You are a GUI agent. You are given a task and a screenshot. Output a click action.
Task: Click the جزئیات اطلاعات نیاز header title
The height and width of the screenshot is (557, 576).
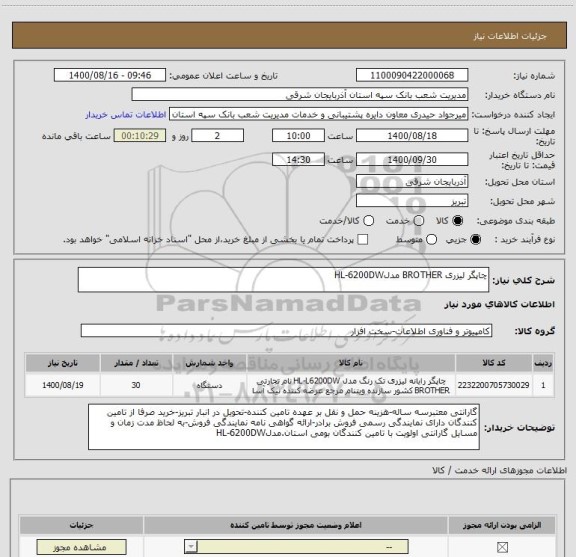(510, 36)
